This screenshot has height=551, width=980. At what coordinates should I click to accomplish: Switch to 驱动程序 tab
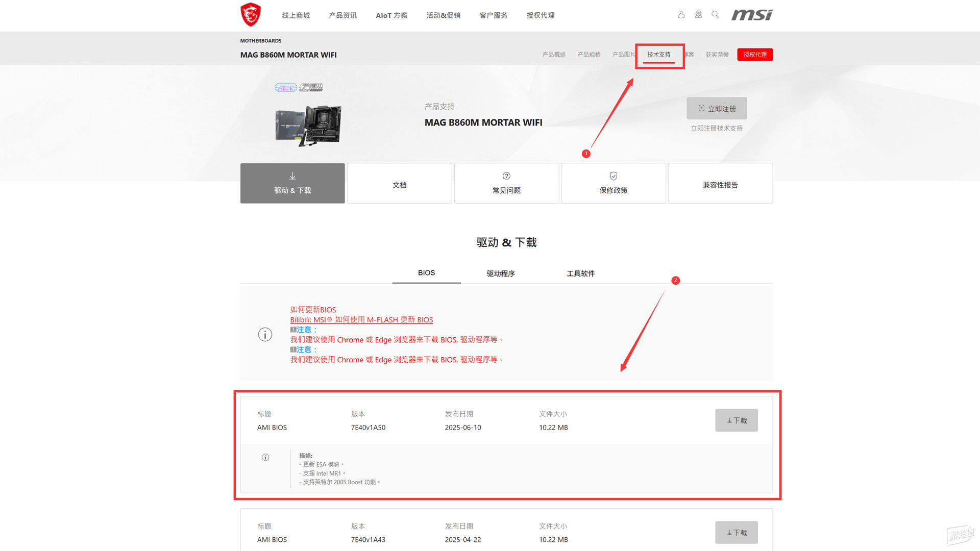pyautogui.click(x=501, y=273)
